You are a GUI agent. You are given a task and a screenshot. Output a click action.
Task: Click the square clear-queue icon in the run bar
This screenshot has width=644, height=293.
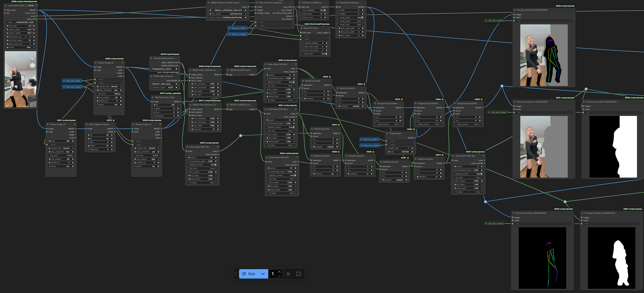298,274
